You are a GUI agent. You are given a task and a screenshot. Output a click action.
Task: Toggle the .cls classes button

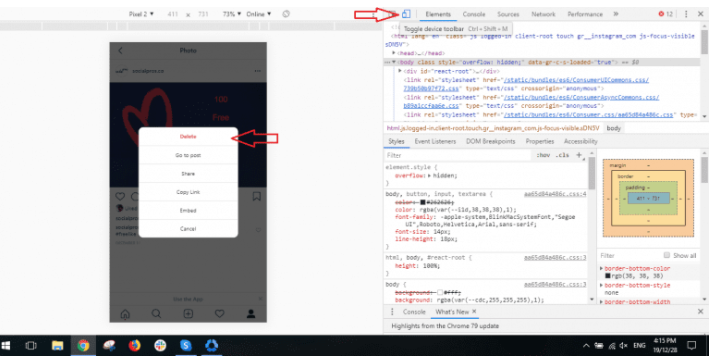coord(562,155)
